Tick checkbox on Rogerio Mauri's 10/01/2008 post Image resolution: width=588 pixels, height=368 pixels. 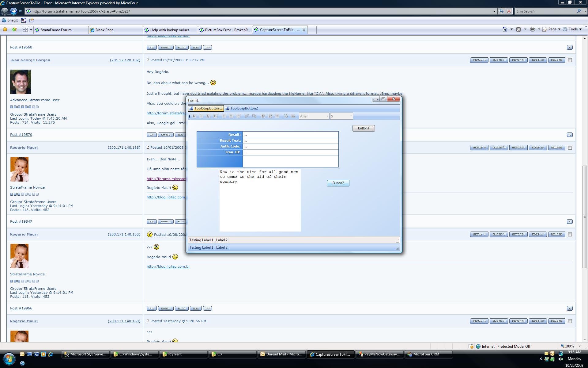tap(570, 148)
